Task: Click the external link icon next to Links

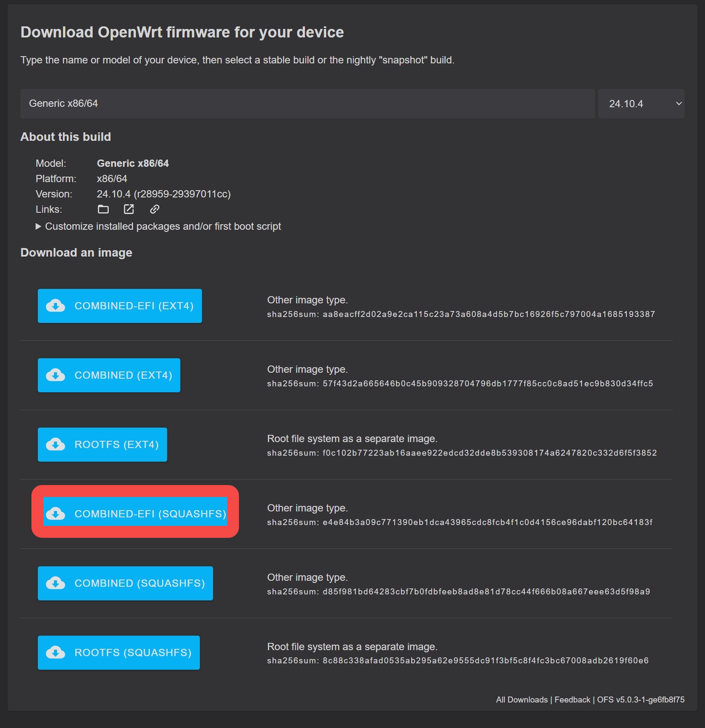Action: point(129,209)
